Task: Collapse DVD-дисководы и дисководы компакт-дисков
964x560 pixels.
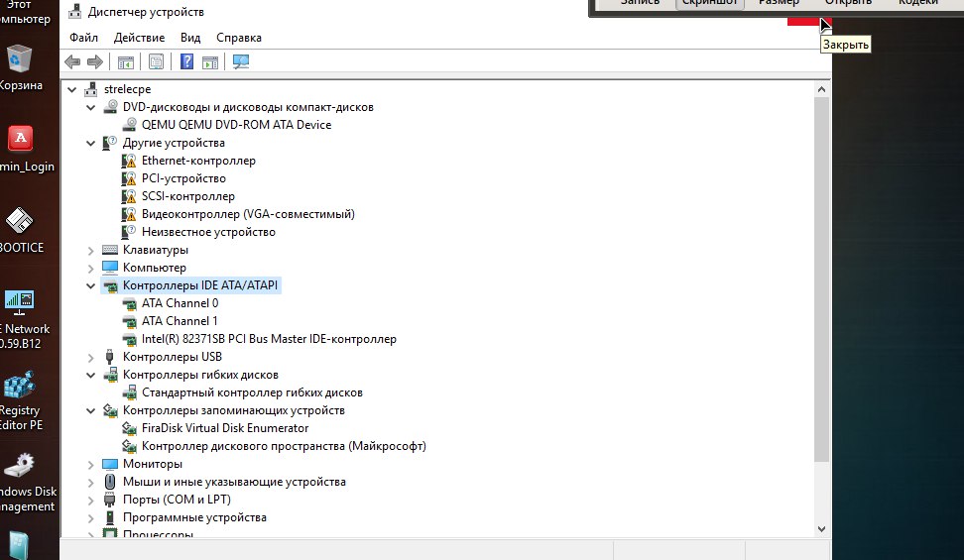Action: click(90, 108)
